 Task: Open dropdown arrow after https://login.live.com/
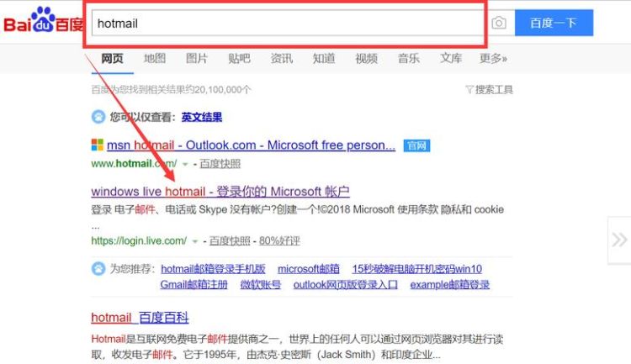point(195,241)
